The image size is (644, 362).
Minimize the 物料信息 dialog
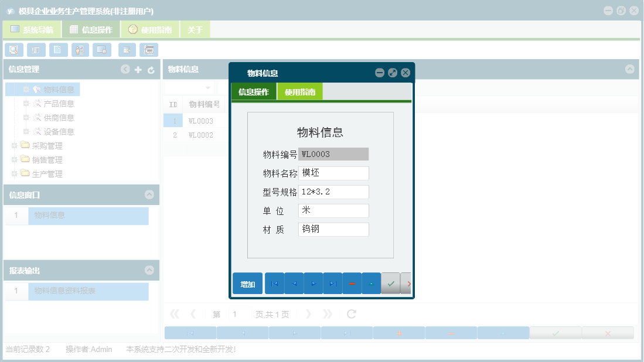pos(380,73)
